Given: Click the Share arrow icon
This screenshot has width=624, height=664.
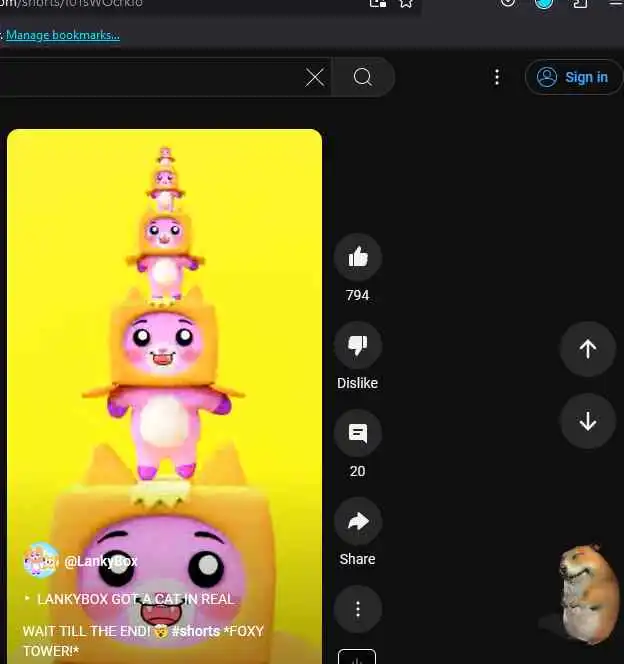Looking at the screenshot, I should point(358,521).
